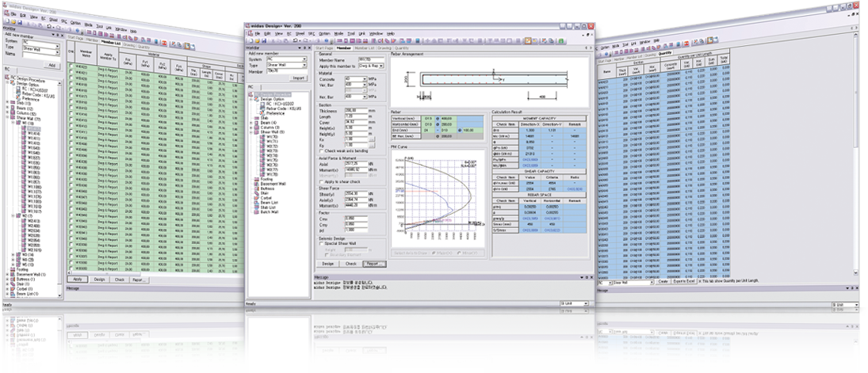Click the Check button in center window
The image size is (868, 373).
pos(351,264)
